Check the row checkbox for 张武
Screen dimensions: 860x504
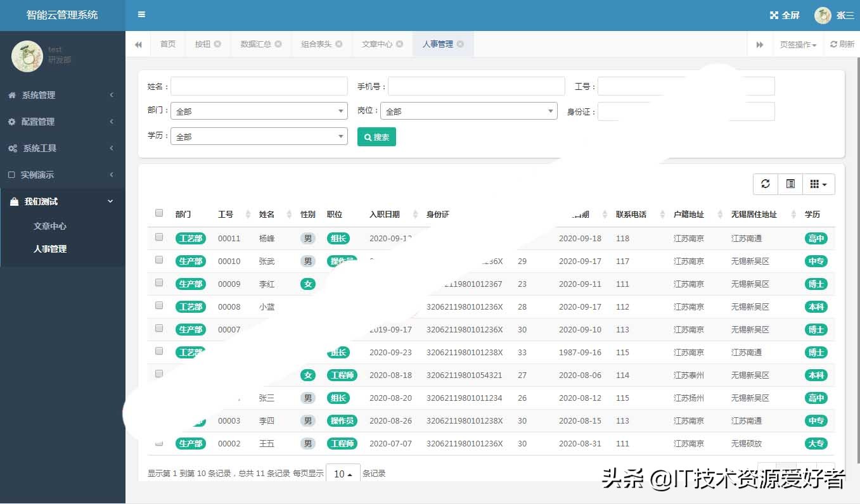click(159, 260)
